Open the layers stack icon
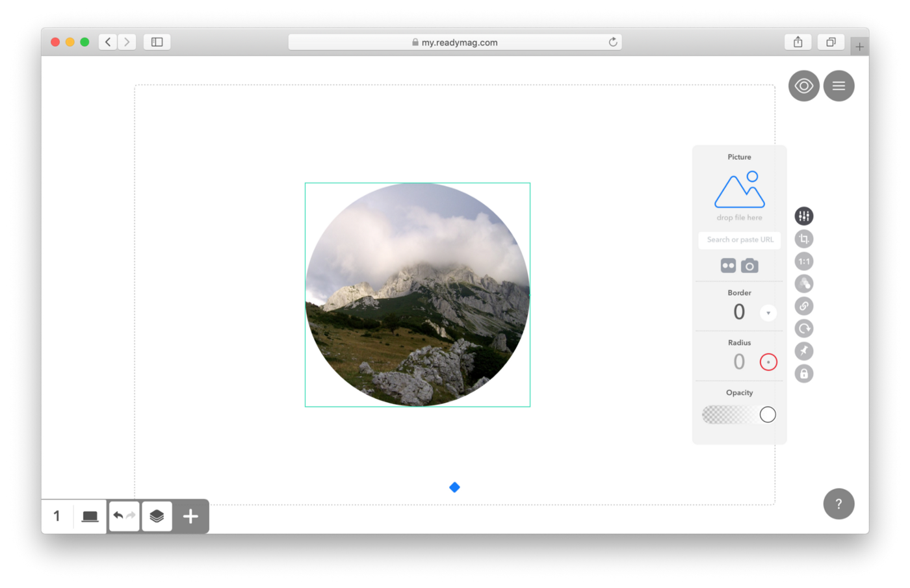910x588 pixels. click(157, 516)
